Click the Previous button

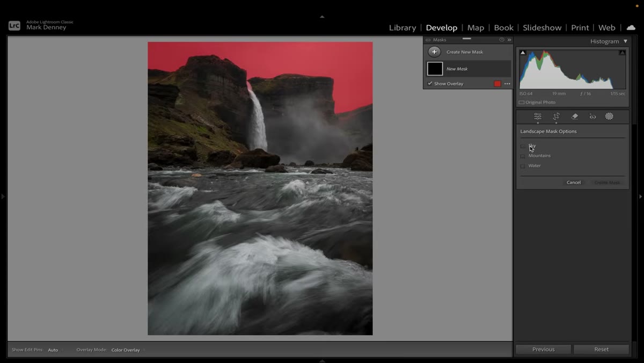pyautogui.click(x=544, y=350)
